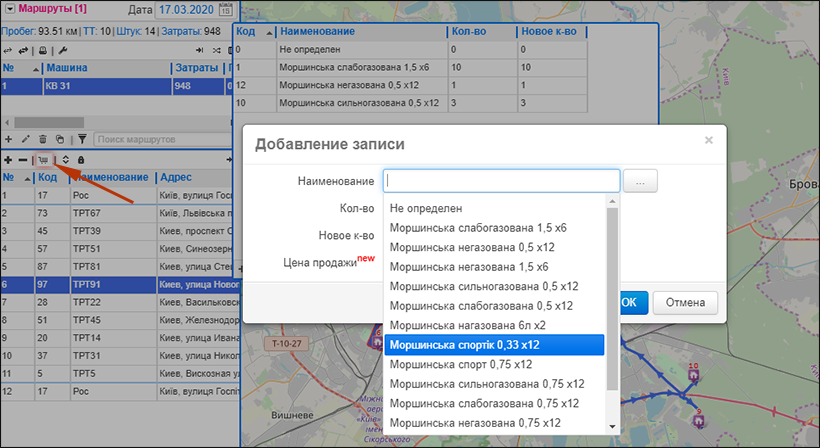Remove route point with minus icon
The height and width of the screenshot is (448, 820).
pos(22,160)
